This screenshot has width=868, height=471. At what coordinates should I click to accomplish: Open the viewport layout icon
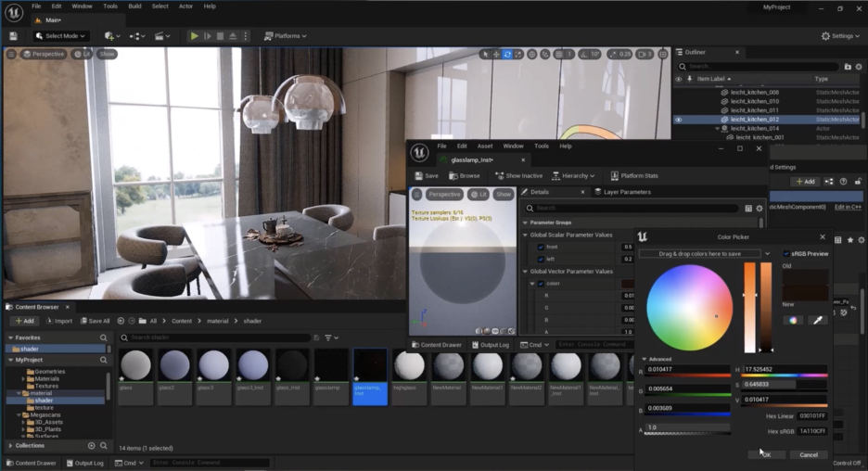663,55
